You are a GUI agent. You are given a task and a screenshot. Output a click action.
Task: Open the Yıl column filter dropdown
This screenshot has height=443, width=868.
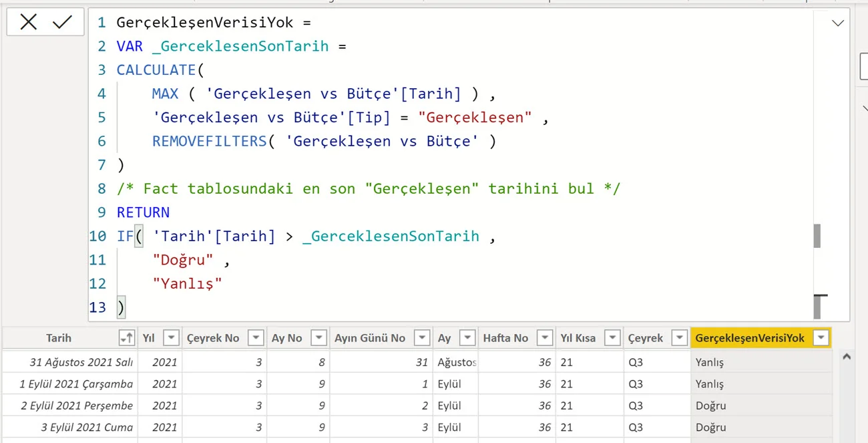(x=172, y=339)
